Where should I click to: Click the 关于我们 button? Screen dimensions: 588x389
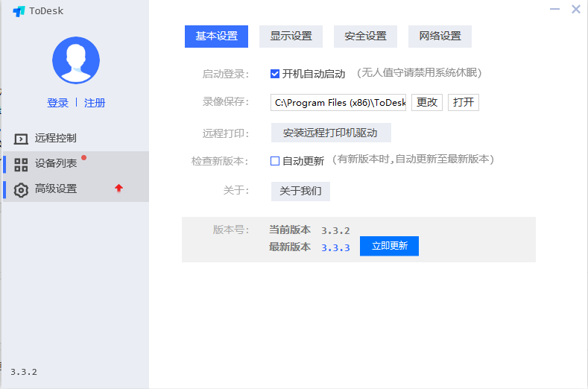point(301,192)
